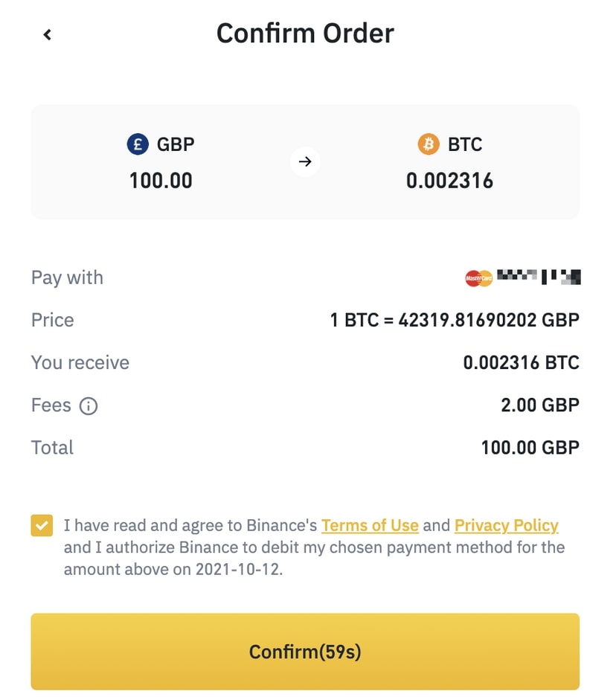Open Binance's Terms of Use

click(x=370, y=525)
